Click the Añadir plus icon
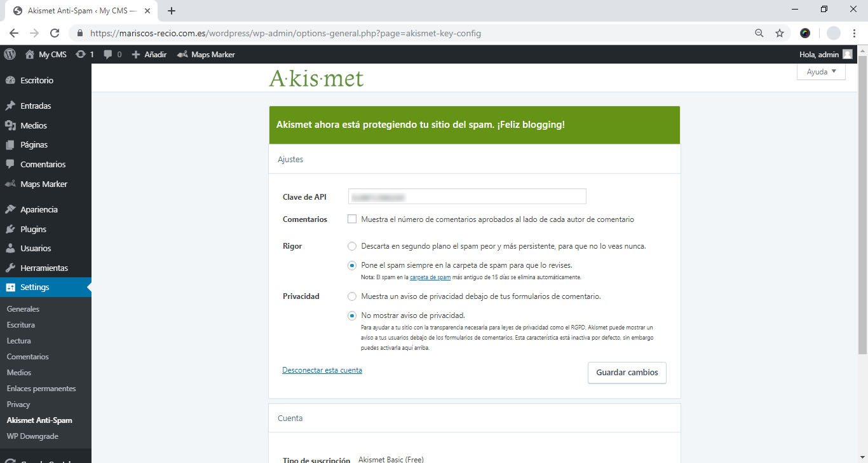This screenshot has width=868, height=463. coord(135,55)
